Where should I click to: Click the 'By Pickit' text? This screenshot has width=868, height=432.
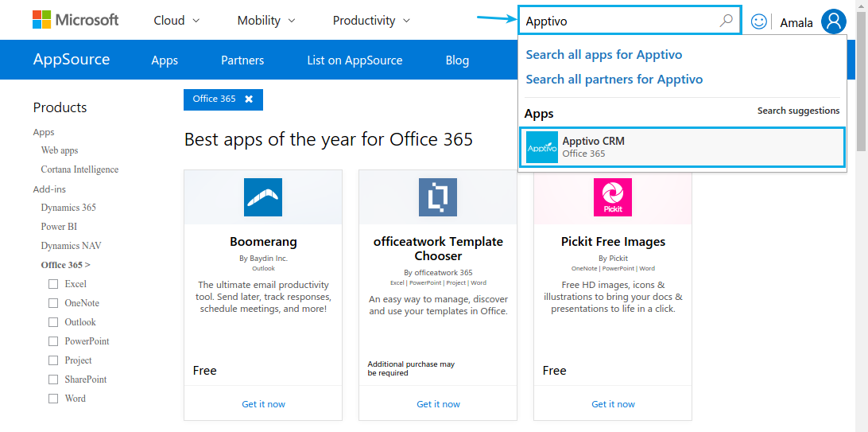(613, 259)
